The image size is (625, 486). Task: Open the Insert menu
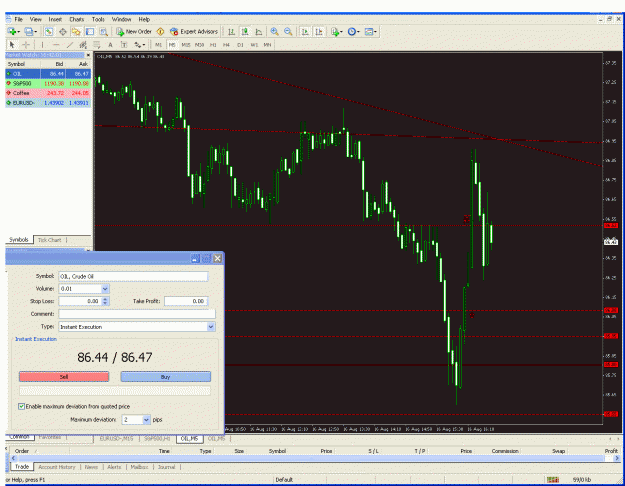[55, 19]
